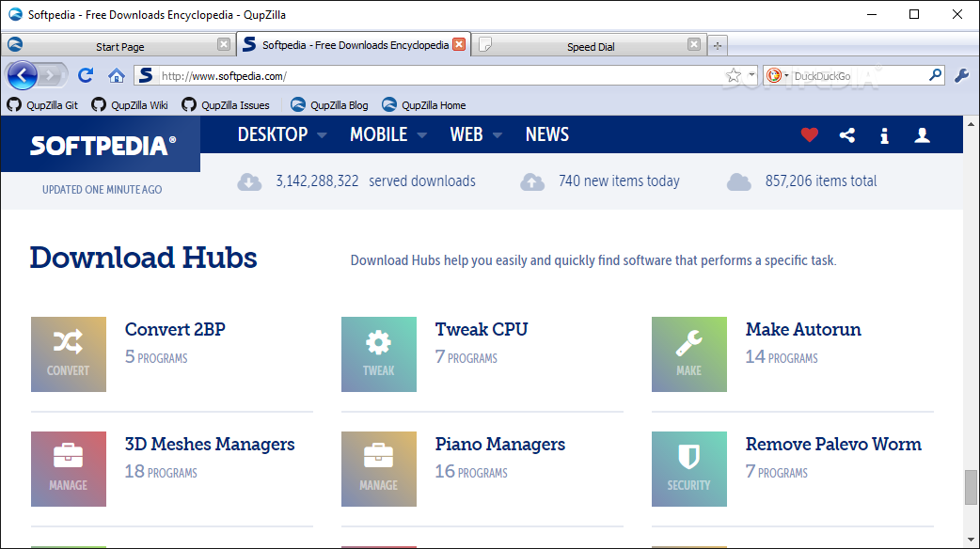This screenshot has height=549, width=980.
Task: Open the Tweak CPU hub
Action: (482, 329)
